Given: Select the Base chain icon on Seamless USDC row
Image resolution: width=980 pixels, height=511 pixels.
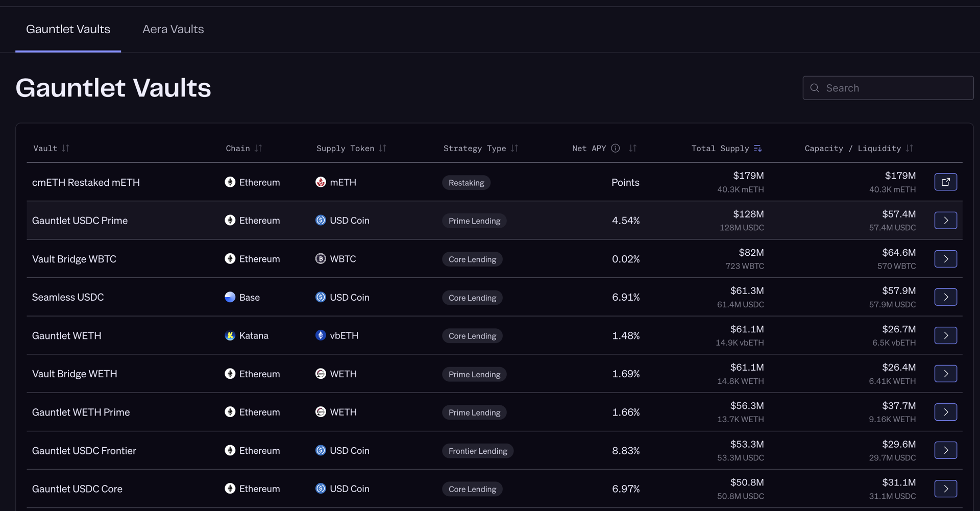Looking at the screenshot, I should pyautogui.click(x=230, y=297).
